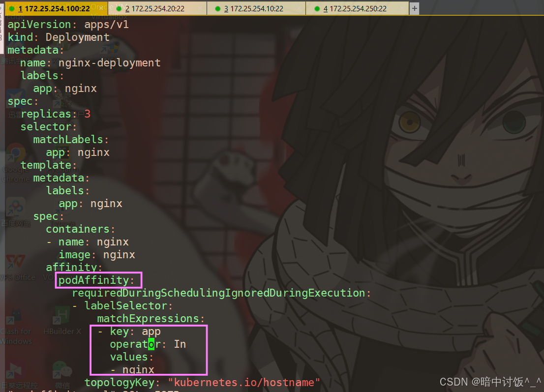Close the 172.25.254.100:22 tab

coord(101,8)
